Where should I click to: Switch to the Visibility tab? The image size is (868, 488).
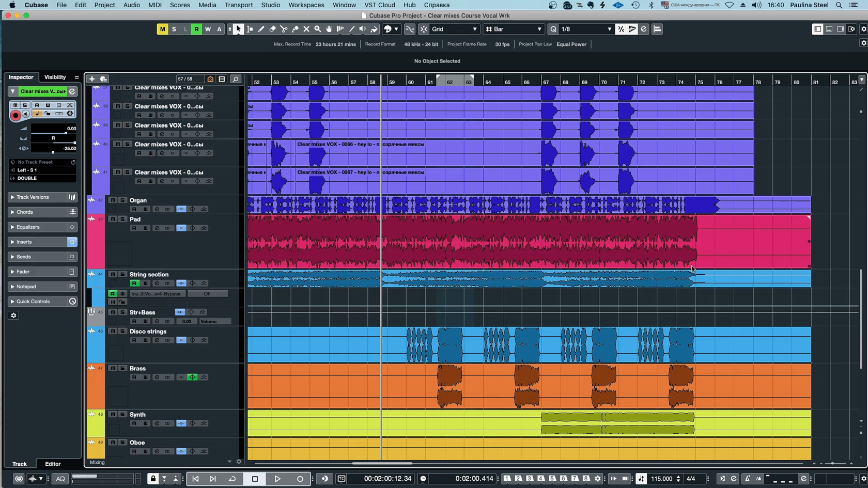pos(55,77)
